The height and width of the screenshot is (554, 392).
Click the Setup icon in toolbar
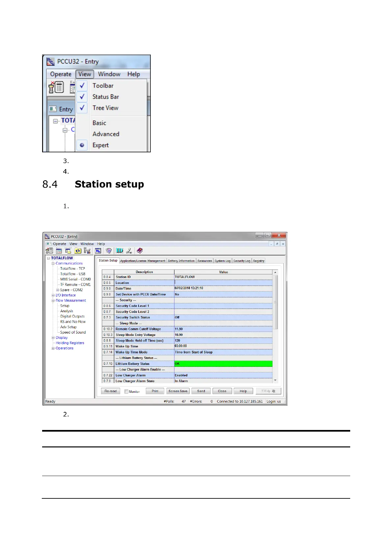[129, 251]
